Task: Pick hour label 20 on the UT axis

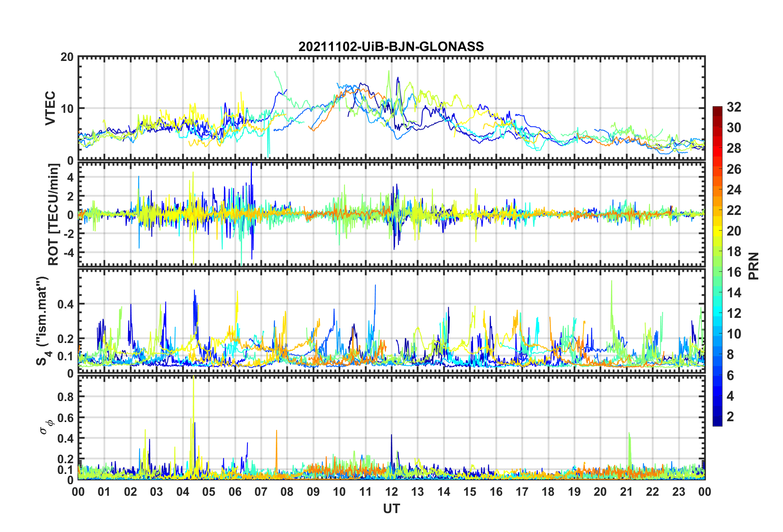Action: click(x=600, y=492)
